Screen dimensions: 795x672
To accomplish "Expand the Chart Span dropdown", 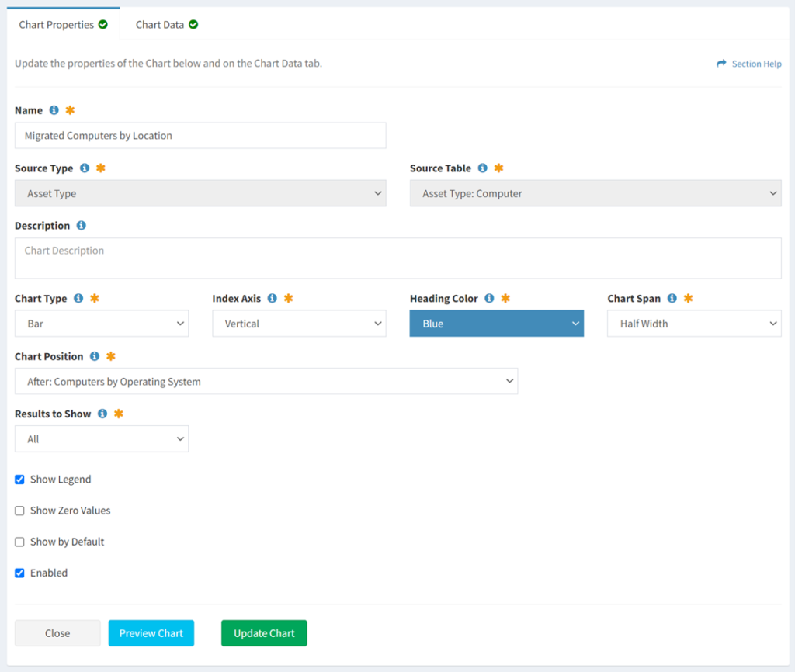I will [693, 323].
